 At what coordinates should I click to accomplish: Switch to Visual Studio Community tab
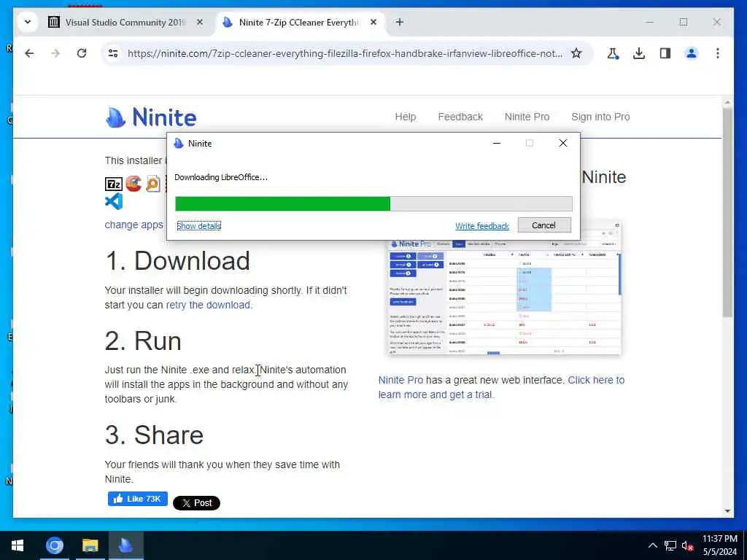pyautogui.click(x=125, y=23)
